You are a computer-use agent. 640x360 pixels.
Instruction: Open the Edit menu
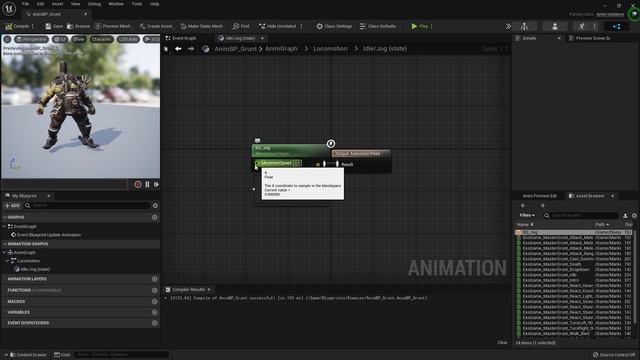(40, 4)
